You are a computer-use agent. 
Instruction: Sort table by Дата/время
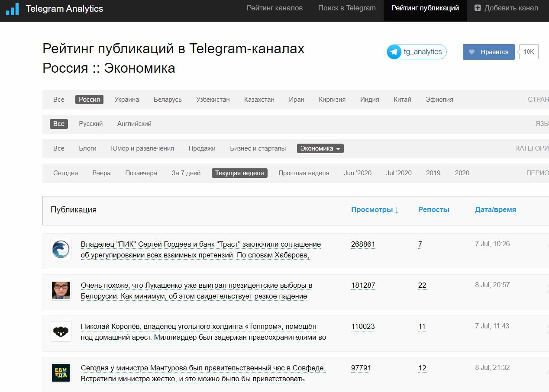click(x=496, y=210)
